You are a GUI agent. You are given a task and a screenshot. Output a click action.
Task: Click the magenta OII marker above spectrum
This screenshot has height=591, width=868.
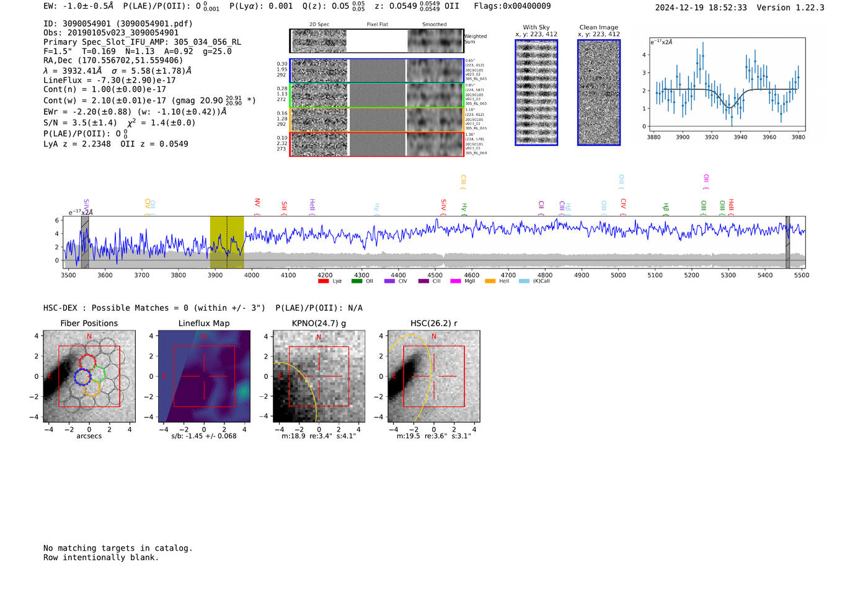[x=706, y=182]
